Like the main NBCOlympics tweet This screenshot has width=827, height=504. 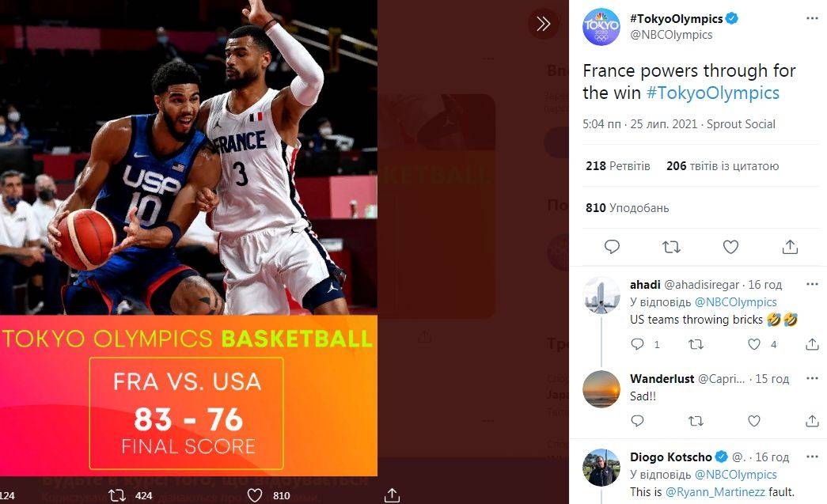730,247
